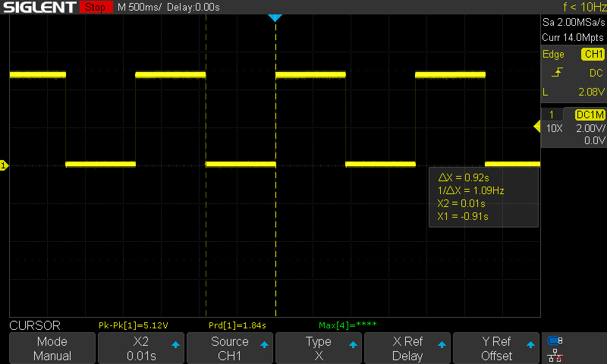607x364 pixels.
Task: Click the DC trigger coupling label
Action: pos(596,73)
